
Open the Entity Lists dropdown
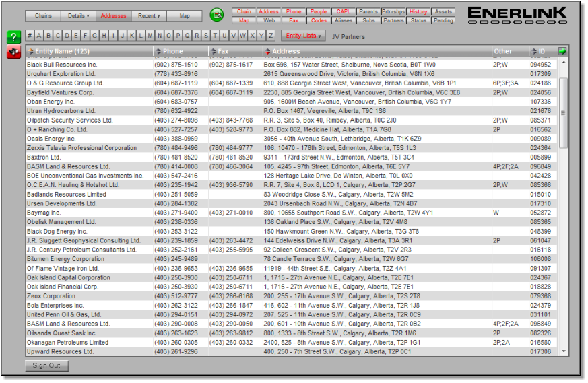[303, 36]
